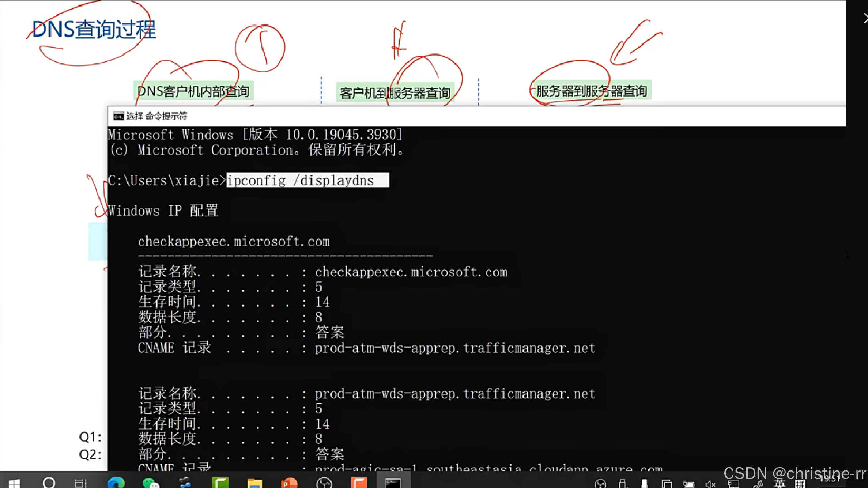The image size is (868, 488).
Task: Toggle the 英 input language indicator
Action: (x=779, y=484)
